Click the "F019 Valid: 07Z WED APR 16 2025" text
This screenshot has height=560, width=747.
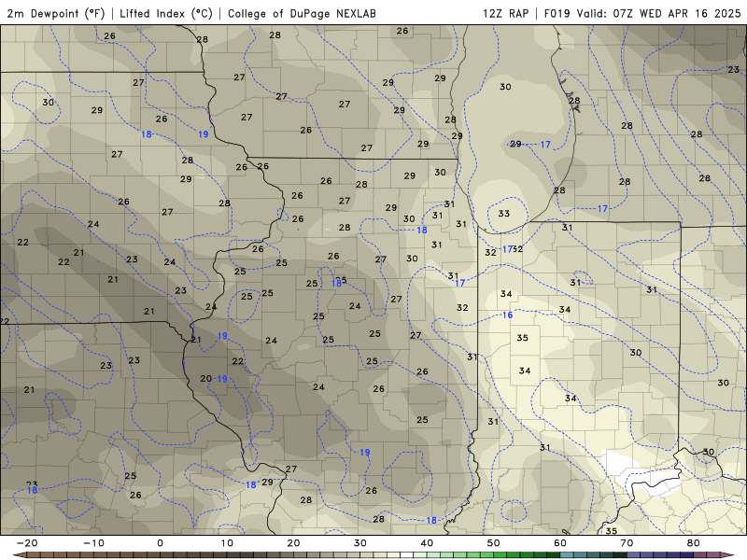click(642, 13)
